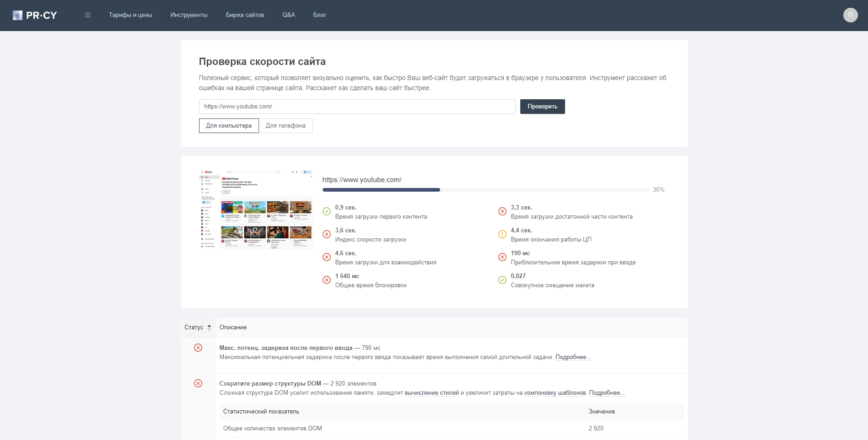
Task: Follow the компоновку шаблонов link
Action: 555,393
